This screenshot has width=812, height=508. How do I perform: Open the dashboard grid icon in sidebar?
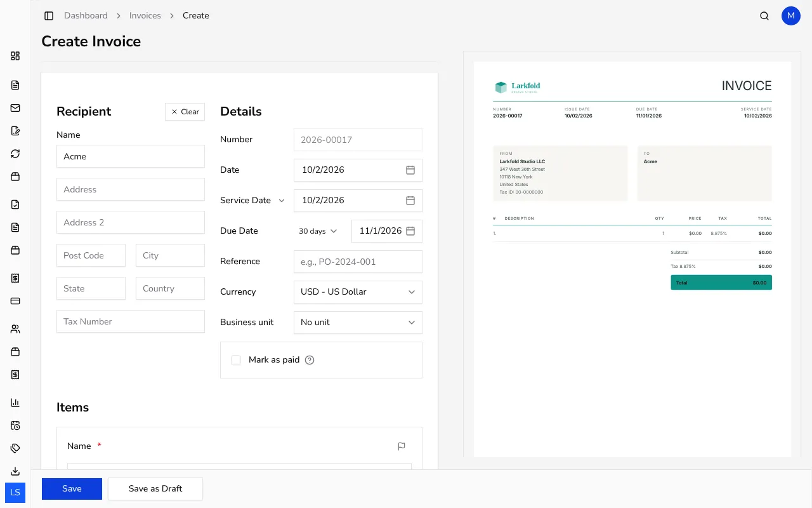click(15, 56)
